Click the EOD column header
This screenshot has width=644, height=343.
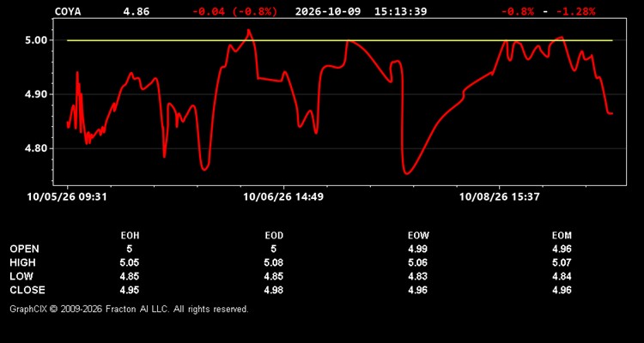(x=274, y=236)
